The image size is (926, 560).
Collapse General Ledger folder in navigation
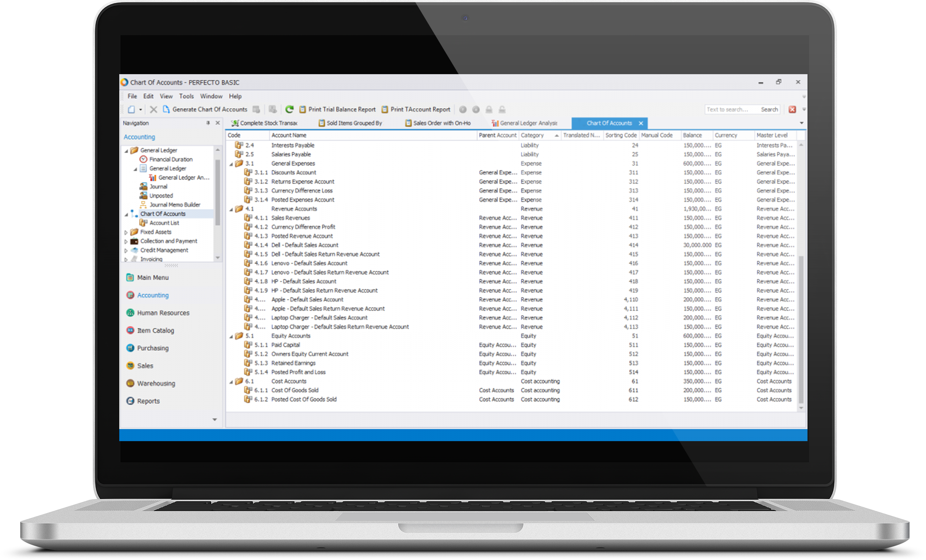coord(126,151)
